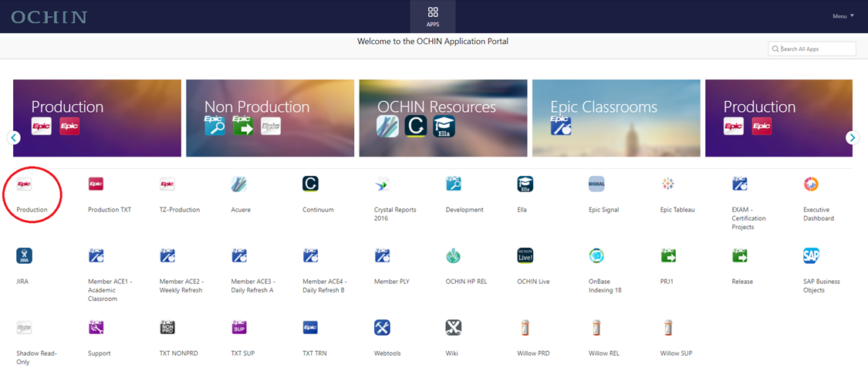Viewport: 868px width, 375px height.
Task: Open the OCHIN Resources banner card
Action: (443, 118)
